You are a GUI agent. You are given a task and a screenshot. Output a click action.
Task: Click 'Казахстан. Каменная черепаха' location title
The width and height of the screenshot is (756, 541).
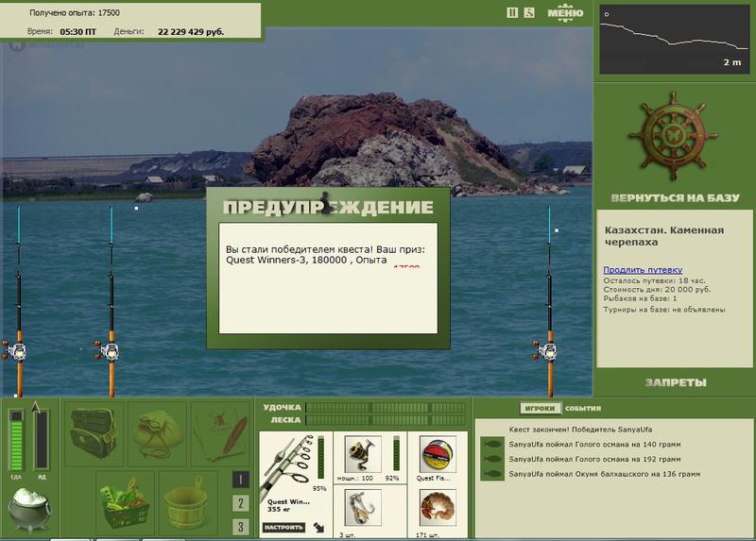[664, 236]
